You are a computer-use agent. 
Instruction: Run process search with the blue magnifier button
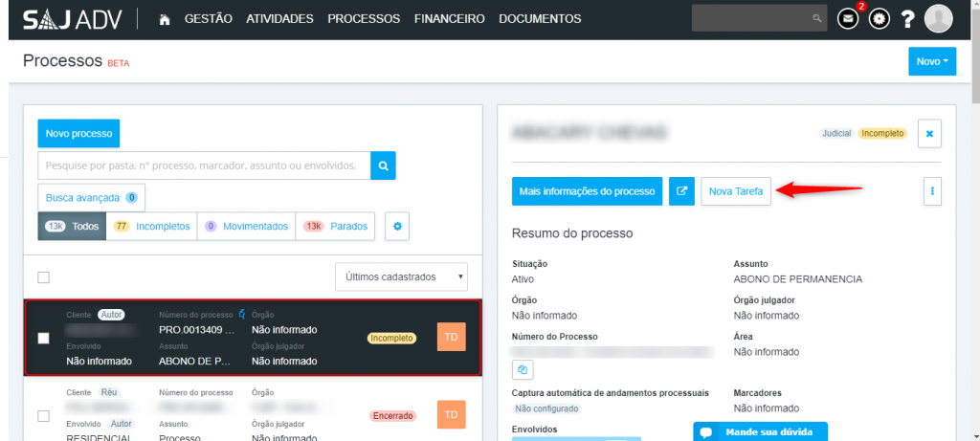(x=383, y=165)
